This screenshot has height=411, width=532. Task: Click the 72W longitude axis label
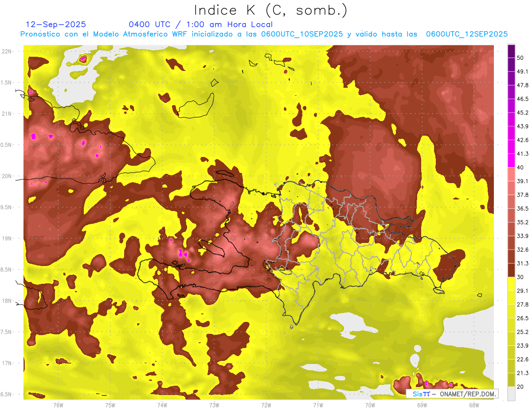[x=266, y=405]
